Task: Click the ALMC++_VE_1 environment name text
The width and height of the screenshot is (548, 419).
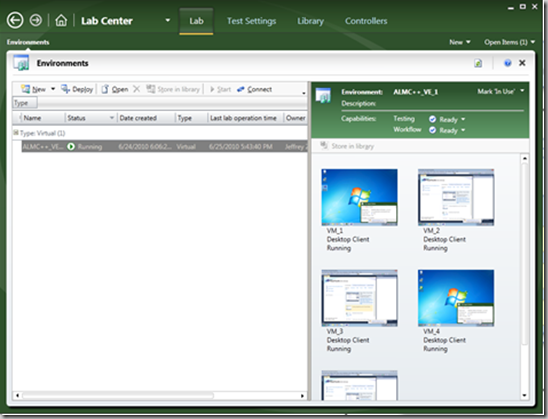Action: (x=415, y=92)
